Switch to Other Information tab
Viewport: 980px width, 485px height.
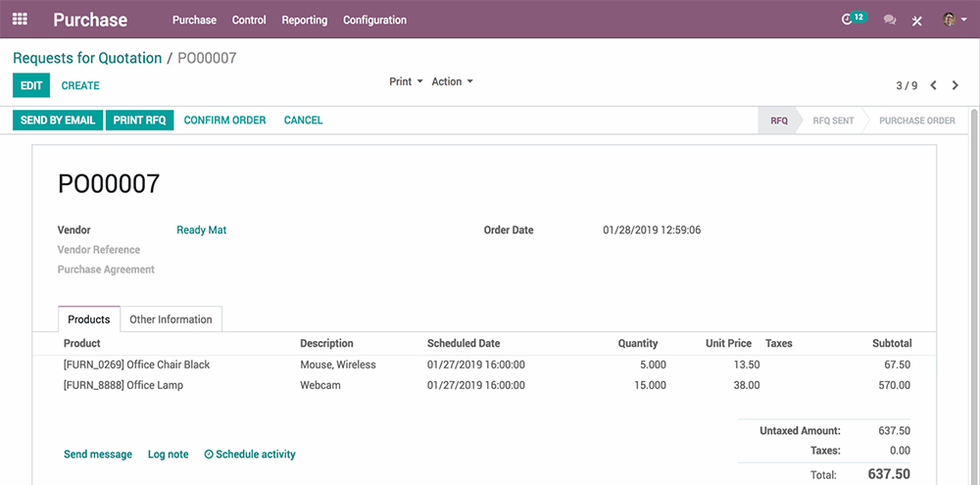(171, 319)
